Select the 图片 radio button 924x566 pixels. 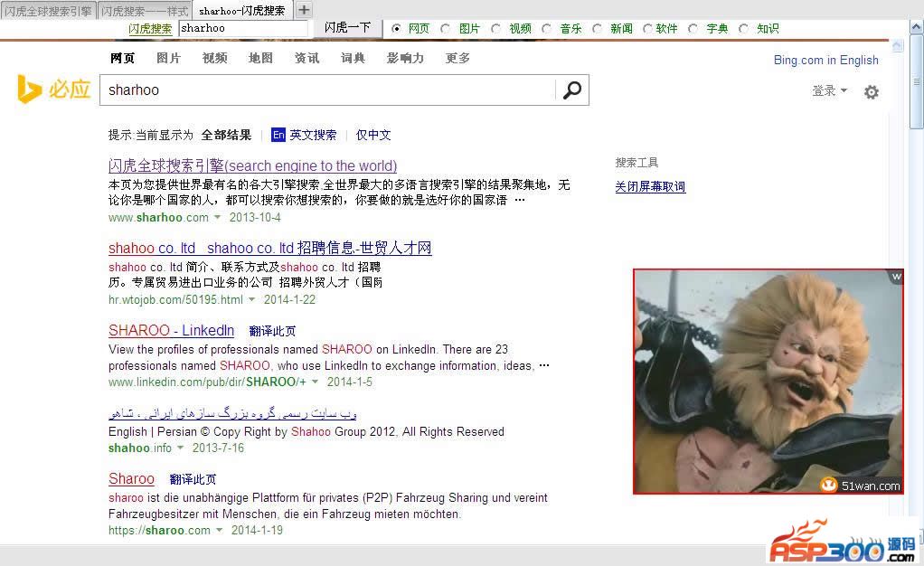pos(446,28)
